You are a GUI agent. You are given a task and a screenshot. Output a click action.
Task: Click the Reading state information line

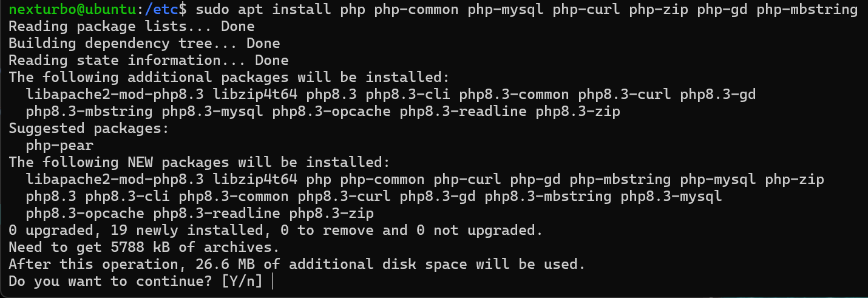pyautogui.click(x=149, y=61)
